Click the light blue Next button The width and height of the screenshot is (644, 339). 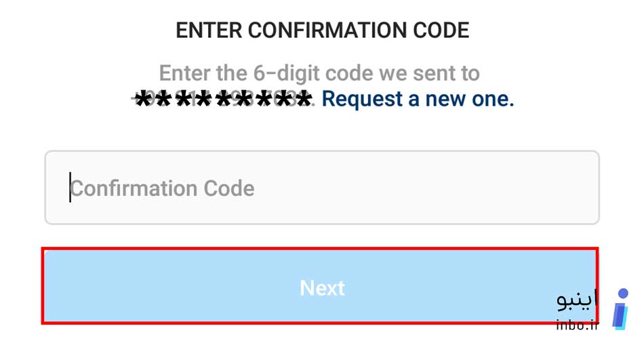[x=320, y=286]
